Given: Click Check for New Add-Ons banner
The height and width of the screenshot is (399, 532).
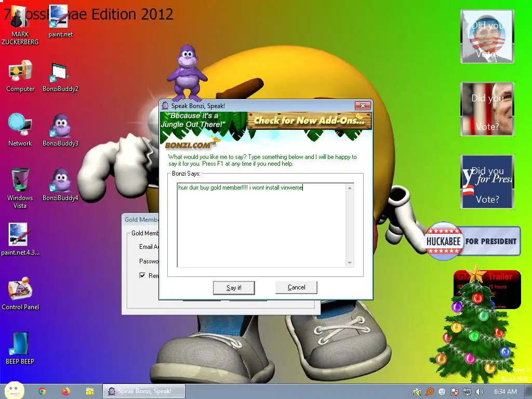Looking at the screenshot, I should click(x=310, y=121).
